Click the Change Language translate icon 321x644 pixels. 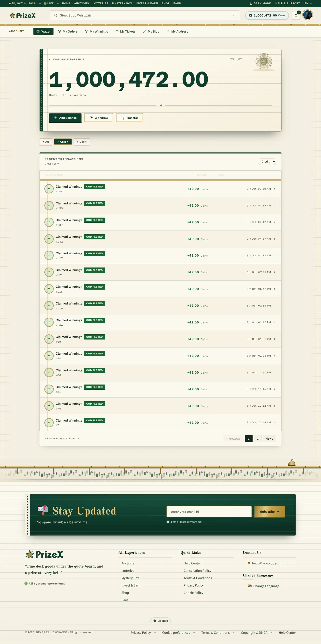pyautogui.click(x=249, y=586)
